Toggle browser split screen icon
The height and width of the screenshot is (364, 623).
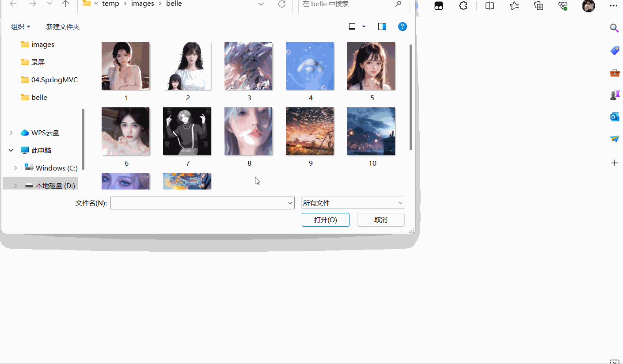tap(490, 6)
